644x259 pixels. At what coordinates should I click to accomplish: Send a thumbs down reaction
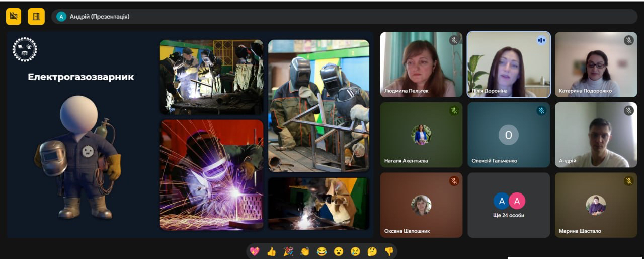coord(388,251)
